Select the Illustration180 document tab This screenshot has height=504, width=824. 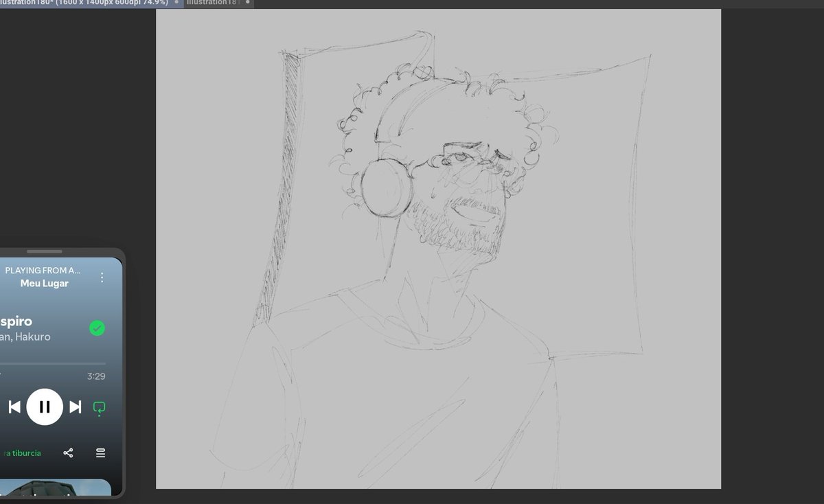82,3
